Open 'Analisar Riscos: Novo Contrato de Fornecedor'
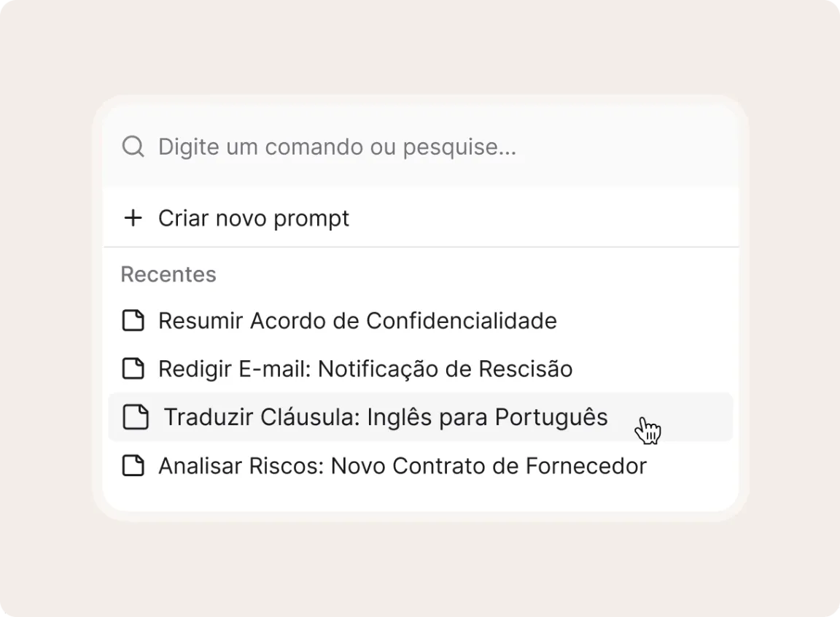This screenshot has width=840, height=617. click(x=402, y=465)
